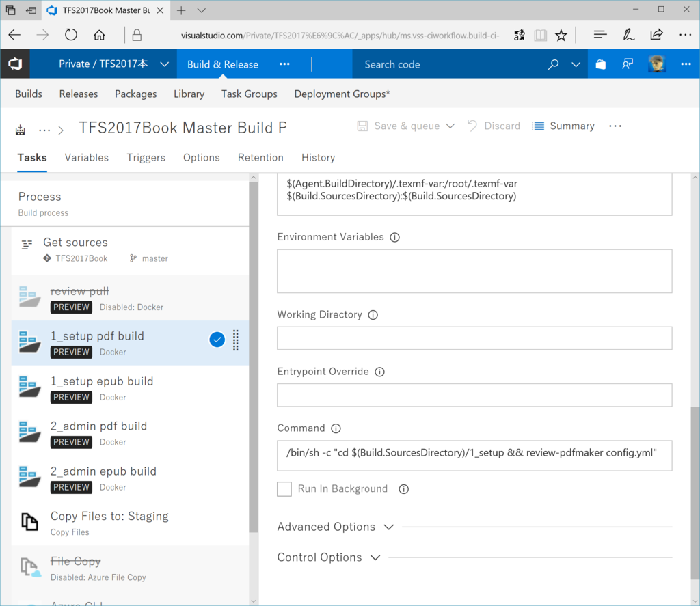Open the Private / TFS2017 project dropdown
The width and height of the screenshot is (700, 606).
tap(165, 64)
